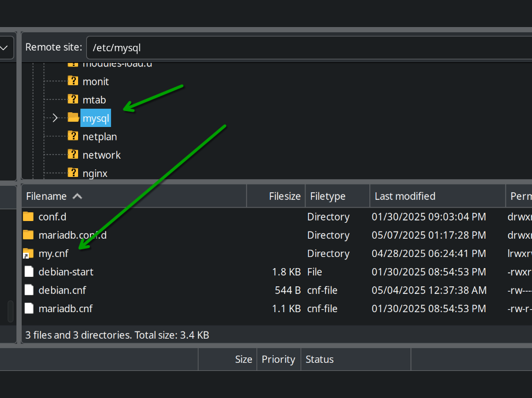
Task: Click debian-start's File type cell
Action: [x=315, y=272]
